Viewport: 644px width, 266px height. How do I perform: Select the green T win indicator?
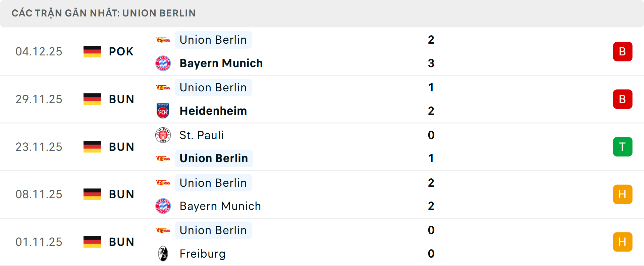pos(623,147)
